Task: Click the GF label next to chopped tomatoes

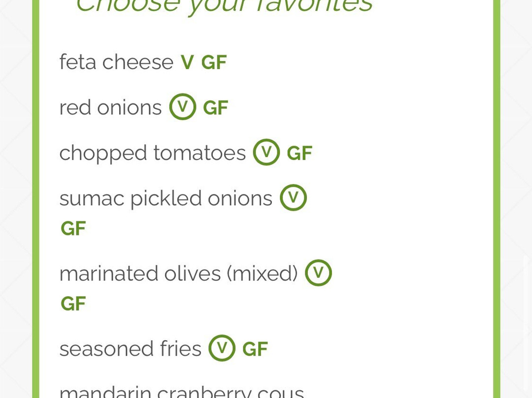Action: click(299, 153)
